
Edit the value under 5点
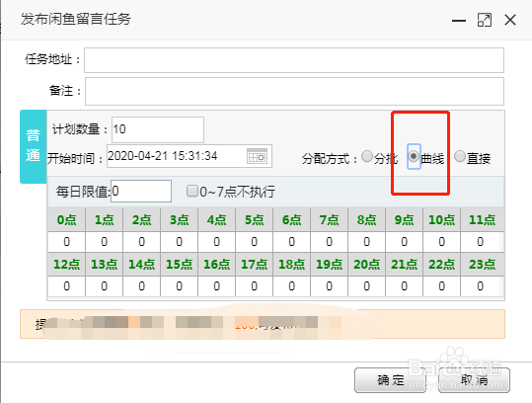click(254, 242)
